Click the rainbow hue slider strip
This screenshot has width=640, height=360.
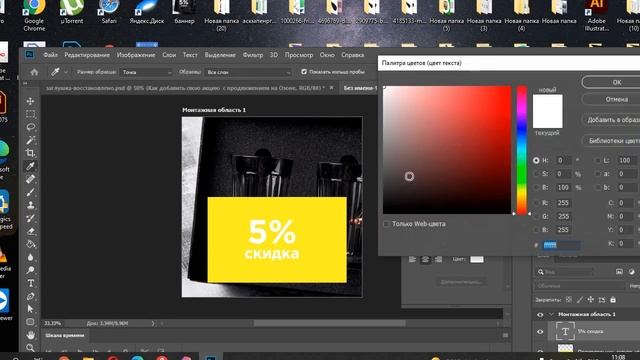click(x=522, y=150)
